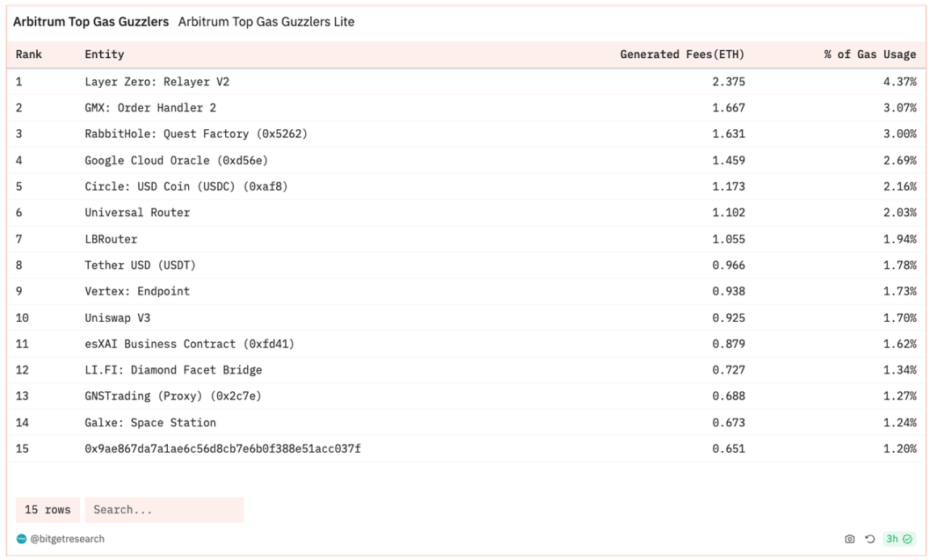Open Arbitrum Top Gas Guzzlers Lite link
This screenshot has height=560, width=930.
coord(266,22)
